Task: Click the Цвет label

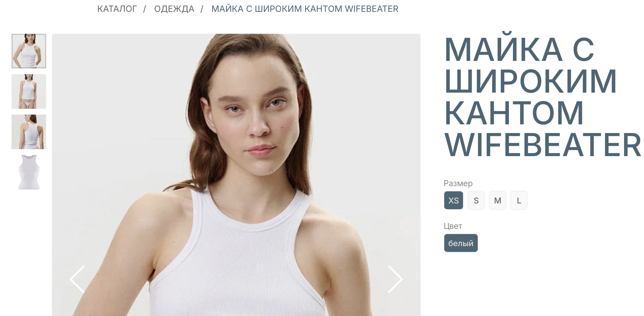Action: 453,226
